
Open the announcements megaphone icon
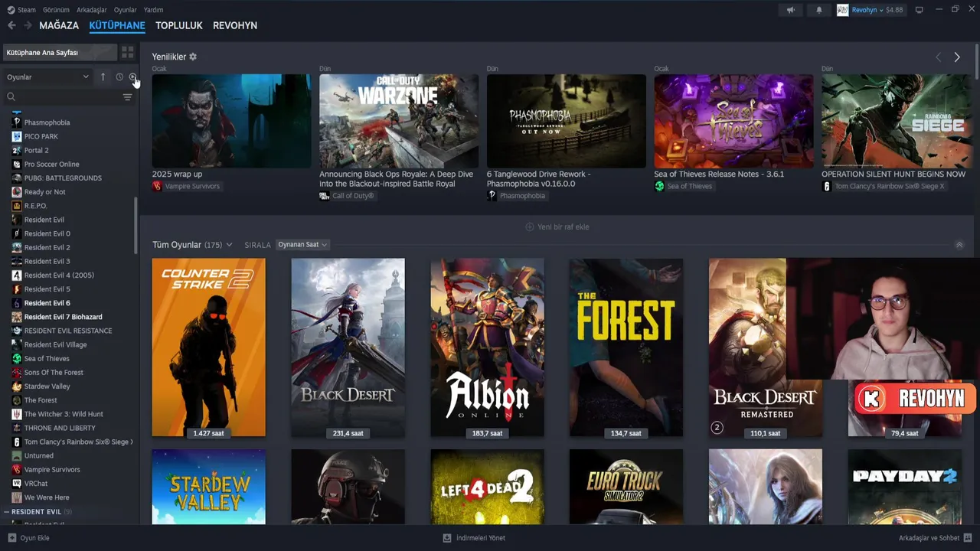(x=791, y=10)
